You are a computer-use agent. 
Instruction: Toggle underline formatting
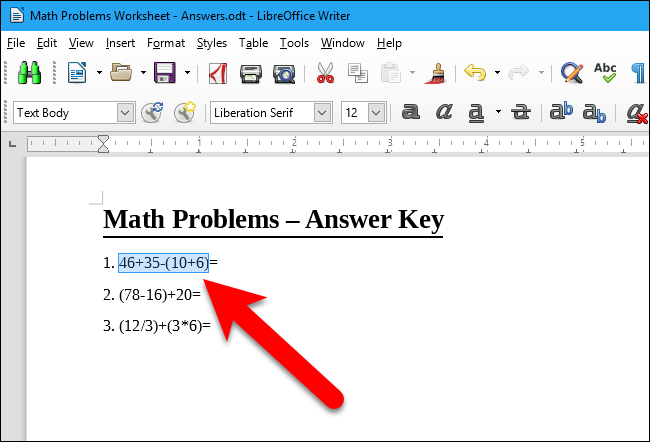pos(476,113)
